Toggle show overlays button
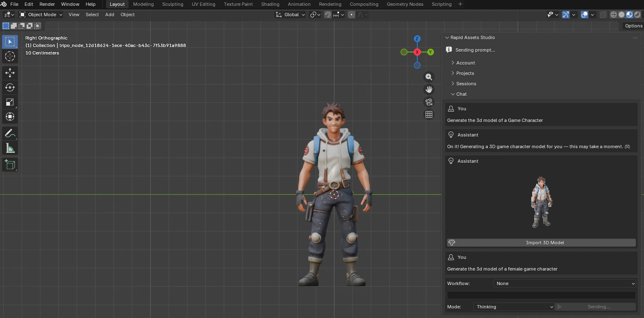Image resolution: width=644 pixels, height=318 pixels. click(585, 15)
